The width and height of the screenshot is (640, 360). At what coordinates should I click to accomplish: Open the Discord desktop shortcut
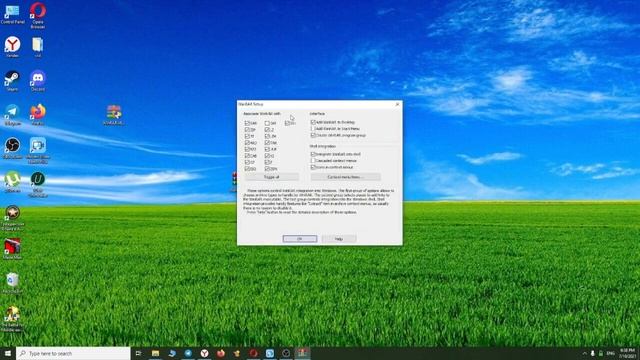38,81
